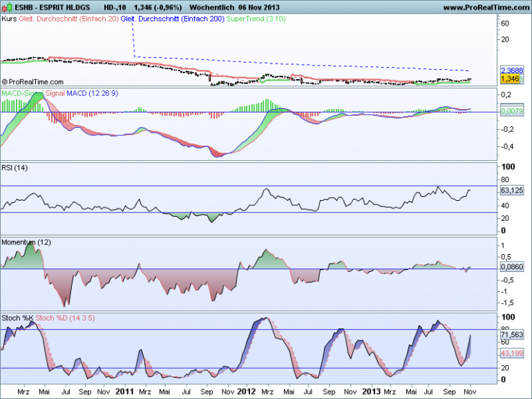
Task: Select the Stoch %K legend label
Action: pos(17,318)
